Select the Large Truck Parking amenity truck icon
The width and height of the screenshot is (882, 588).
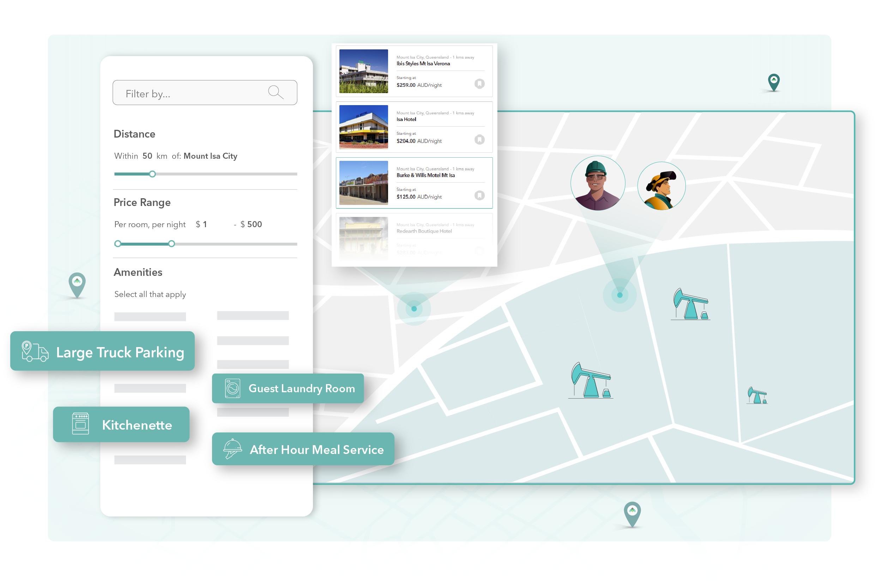[36, 352]
